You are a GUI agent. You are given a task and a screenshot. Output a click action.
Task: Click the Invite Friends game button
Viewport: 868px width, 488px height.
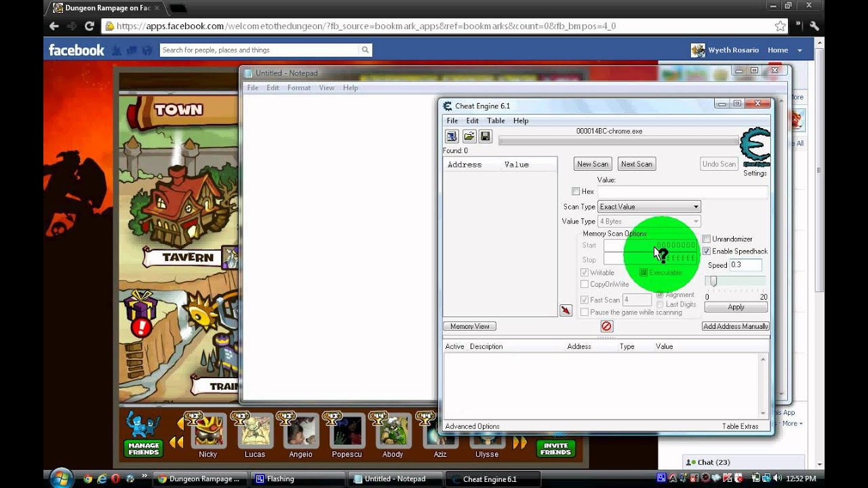pos(556,448)
